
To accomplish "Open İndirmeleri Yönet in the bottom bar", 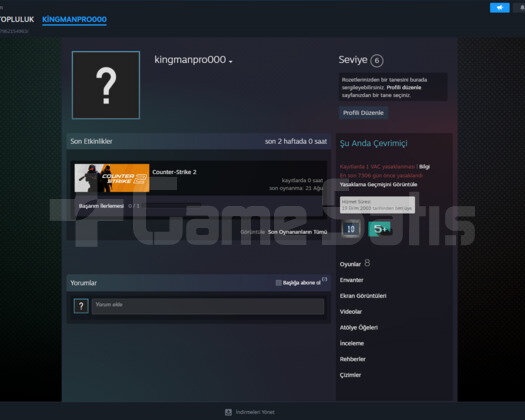I will (255, 412).
